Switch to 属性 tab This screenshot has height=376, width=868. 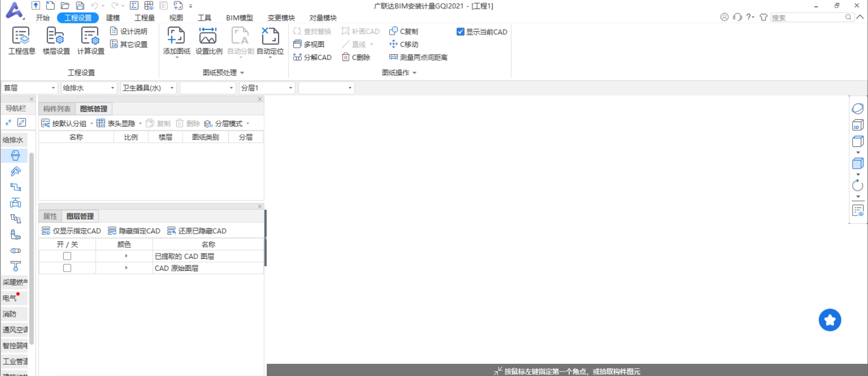[50, 216]
